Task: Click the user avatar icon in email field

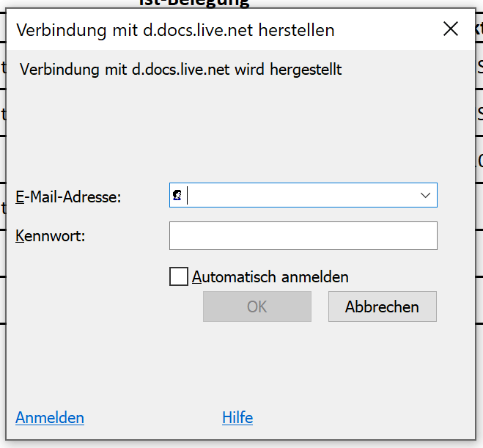Action: tap(177, 195)
